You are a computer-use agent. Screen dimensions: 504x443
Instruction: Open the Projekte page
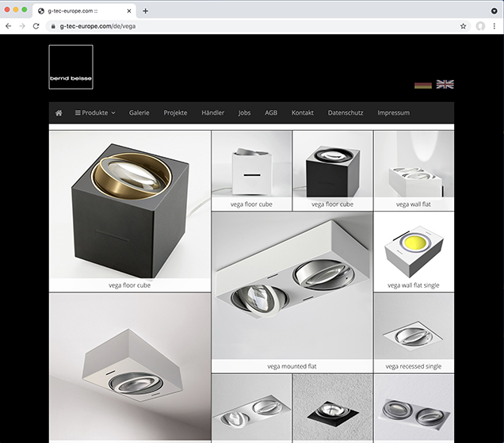(175, 113)
